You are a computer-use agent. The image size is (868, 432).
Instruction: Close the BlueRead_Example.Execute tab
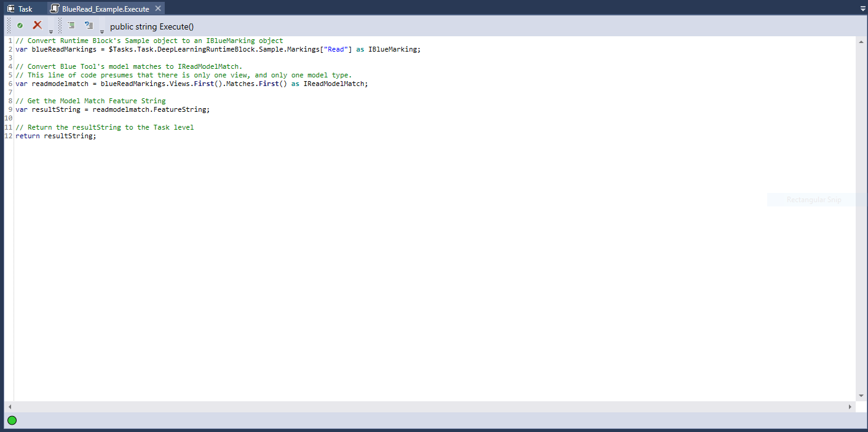pos(158,9)
